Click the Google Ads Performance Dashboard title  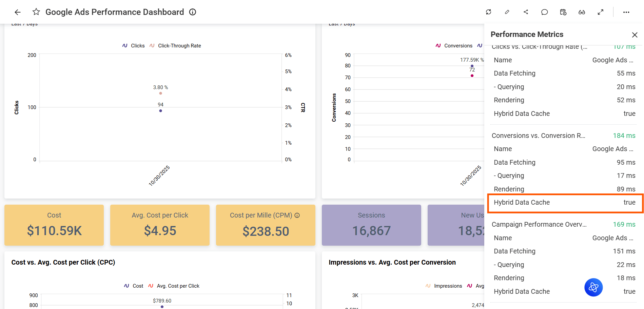(115, 12)
